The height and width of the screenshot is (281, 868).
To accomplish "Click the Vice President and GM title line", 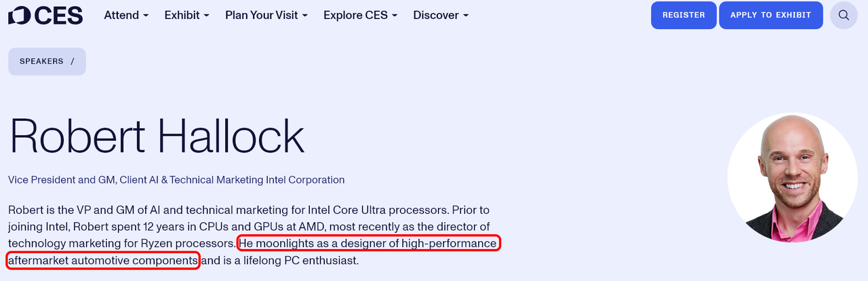I will click(x=176, y=180).
